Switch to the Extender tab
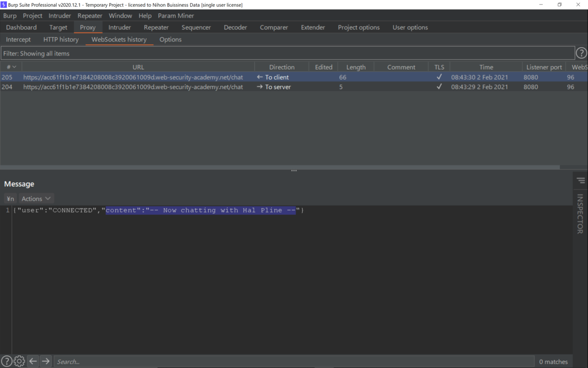588x368 pixels. point(313,27)
